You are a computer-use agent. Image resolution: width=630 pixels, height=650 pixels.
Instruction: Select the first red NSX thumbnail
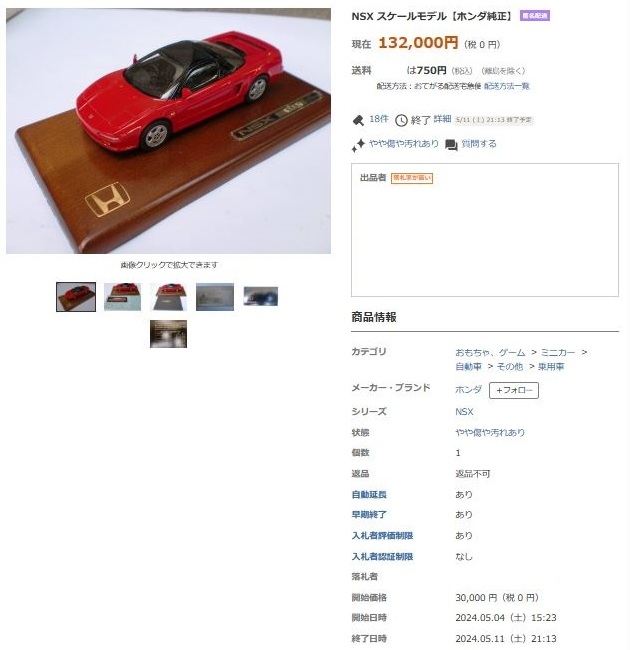point(76,297)
